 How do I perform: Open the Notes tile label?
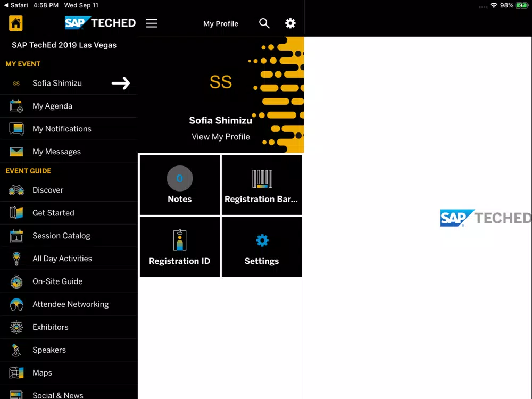(x=180, y=199)
